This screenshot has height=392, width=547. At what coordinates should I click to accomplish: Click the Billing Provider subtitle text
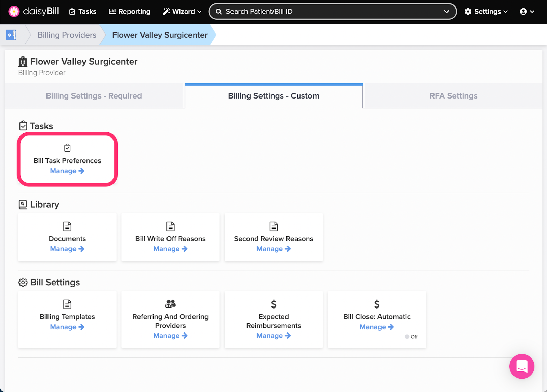point(42,73)
